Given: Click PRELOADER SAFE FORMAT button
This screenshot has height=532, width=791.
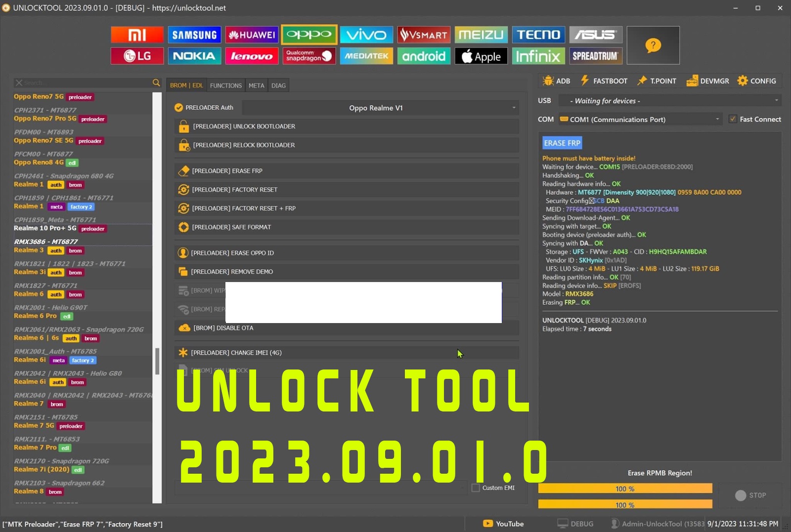Looking at the screenshot, I should click(x=347, y=227).
